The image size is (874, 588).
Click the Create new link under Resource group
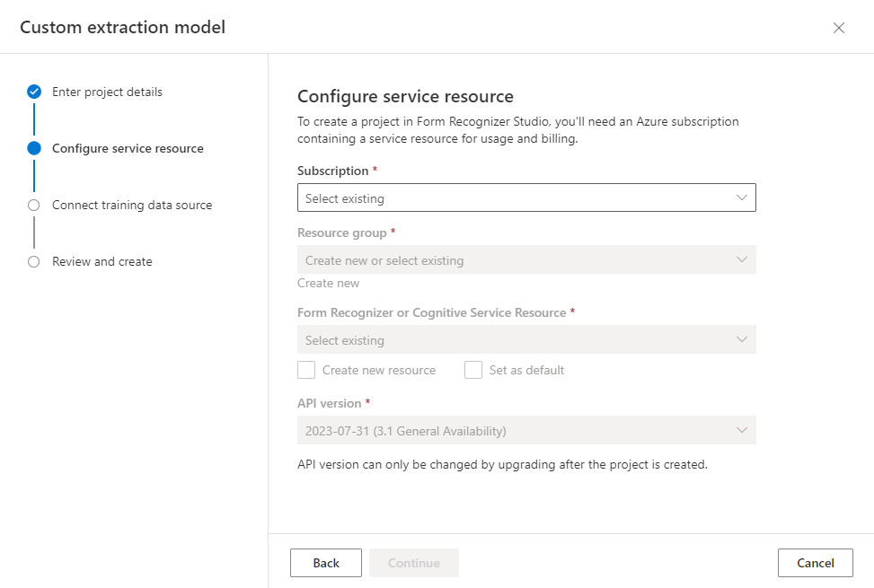(x=328, y=284)
